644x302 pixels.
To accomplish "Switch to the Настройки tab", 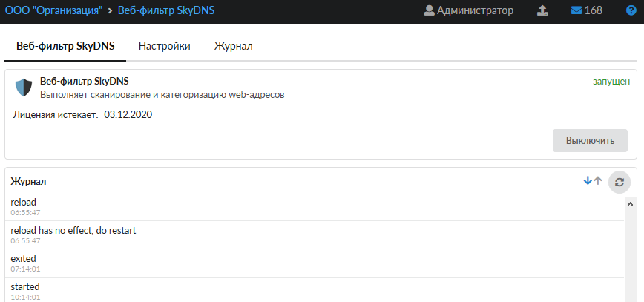I will [x=164, y=46].
